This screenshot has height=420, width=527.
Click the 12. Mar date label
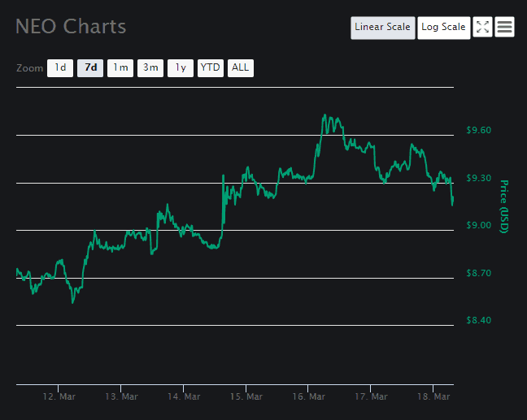[59, 396]
